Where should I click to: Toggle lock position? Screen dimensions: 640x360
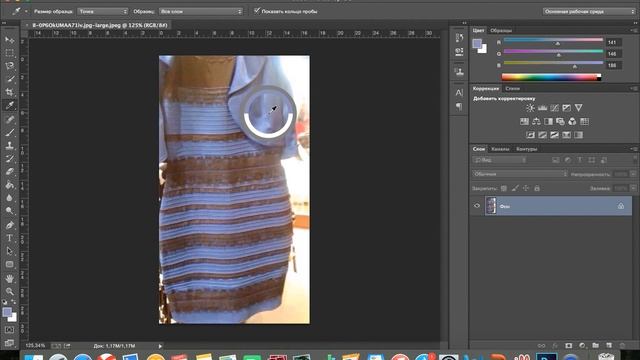526,188
